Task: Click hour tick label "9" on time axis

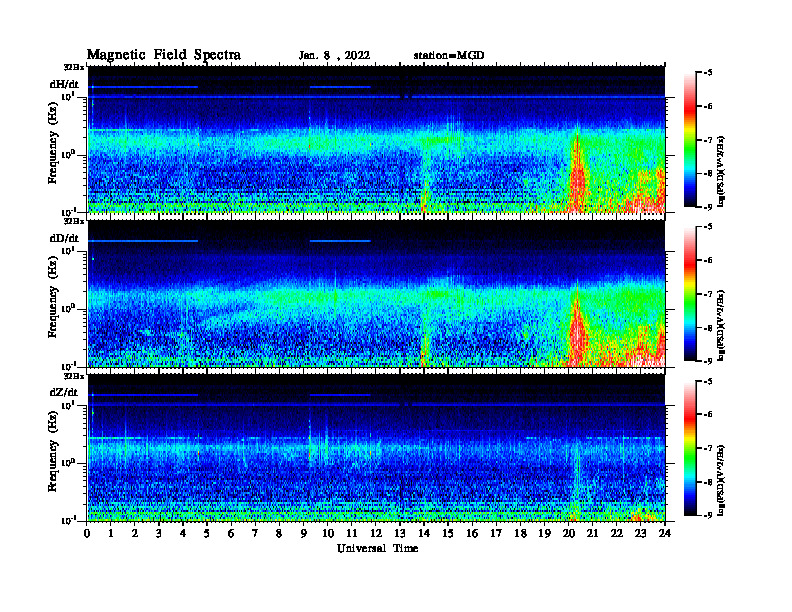Action: click(304, 533)
